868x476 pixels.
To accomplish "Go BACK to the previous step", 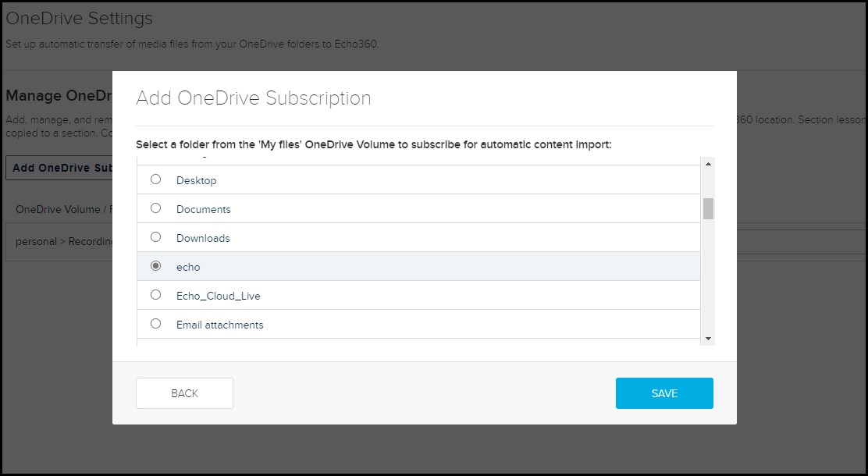I will pyautogui.click(x=184, y=393).
